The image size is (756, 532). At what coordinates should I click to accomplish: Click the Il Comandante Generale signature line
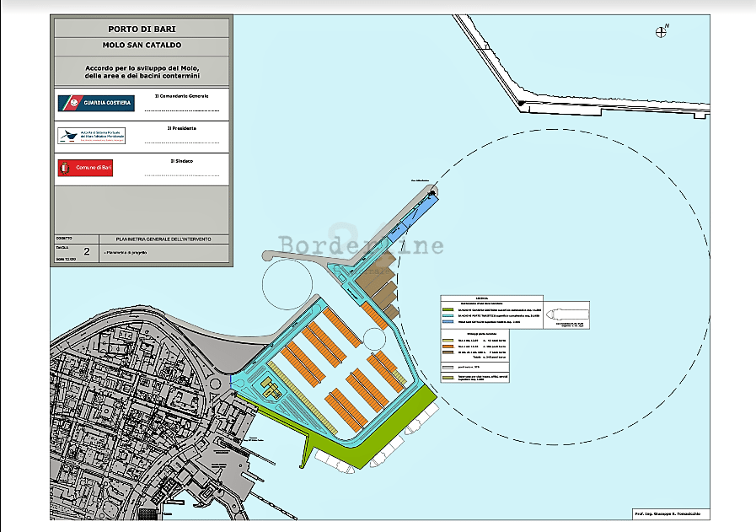point(181,110)
